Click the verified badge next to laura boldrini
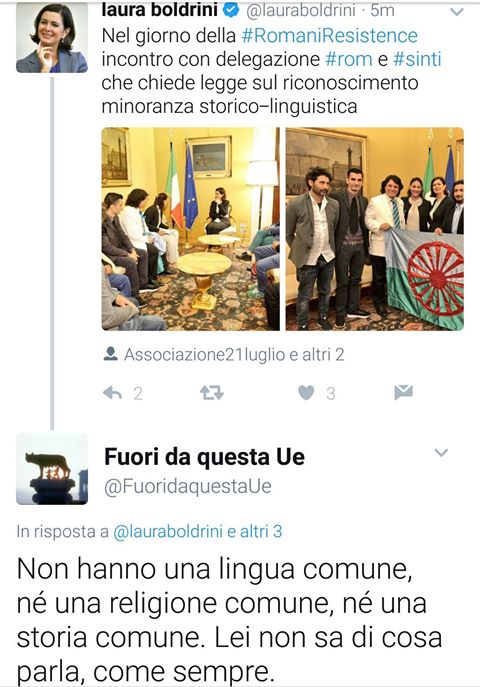The height and width of the screenshot is (687, 480). point(231,10)
